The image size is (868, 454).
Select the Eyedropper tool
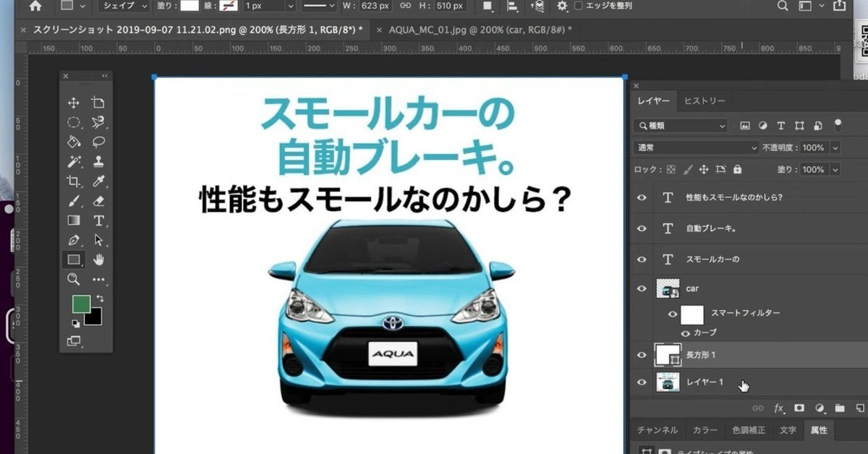point(98,181)
